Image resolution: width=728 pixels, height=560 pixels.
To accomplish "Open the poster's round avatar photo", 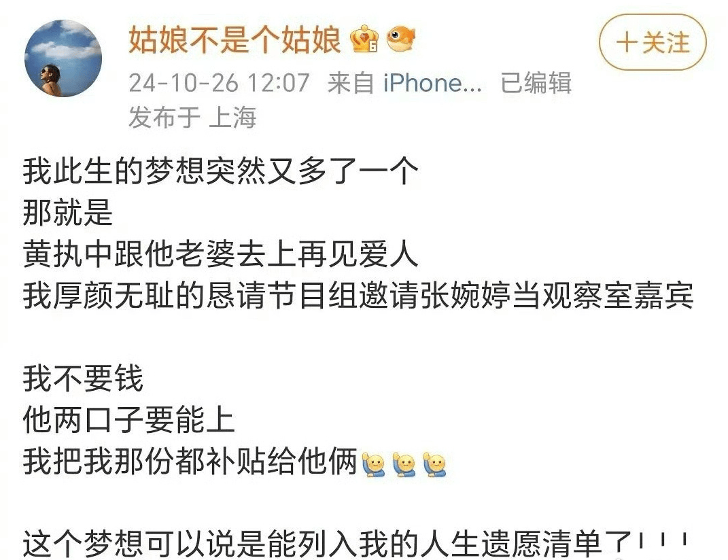I will (64, 58).
